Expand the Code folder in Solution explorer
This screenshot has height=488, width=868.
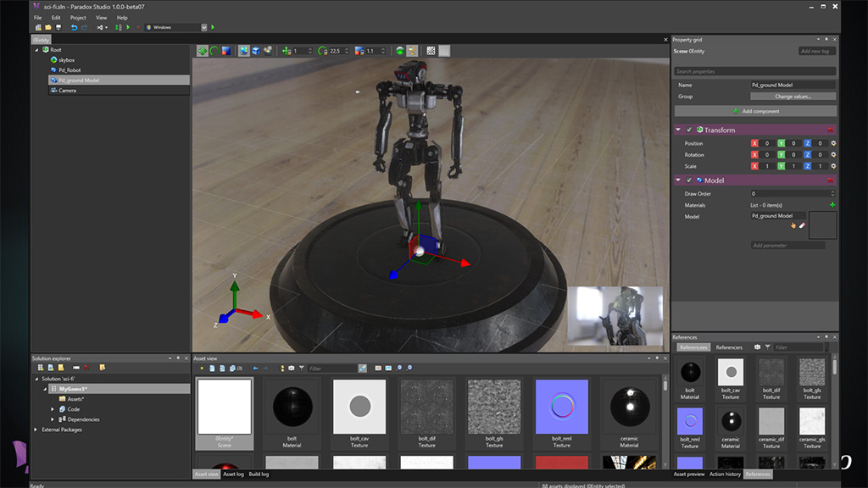53,409
